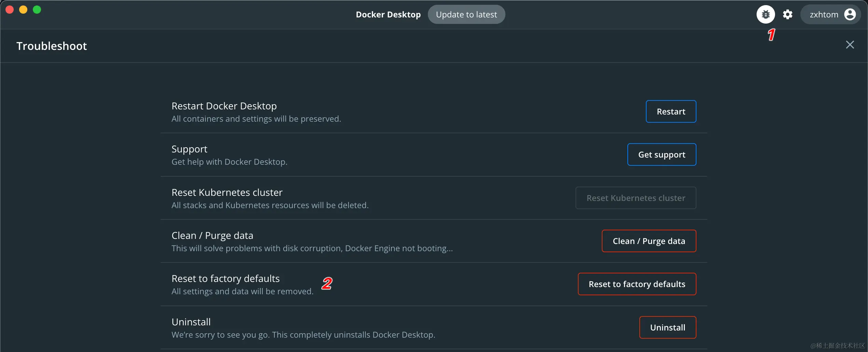This screenshot has height=352, width=868.
Task: Enter full screen with the green button
Action: click(37, 10)
